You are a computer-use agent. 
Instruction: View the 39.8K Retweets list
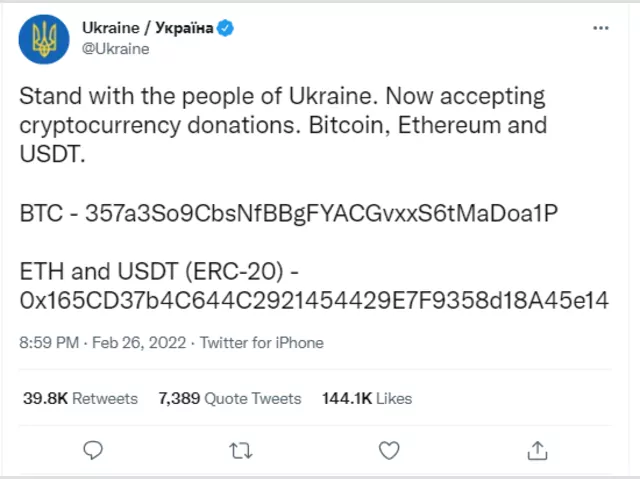coord(80,398)
